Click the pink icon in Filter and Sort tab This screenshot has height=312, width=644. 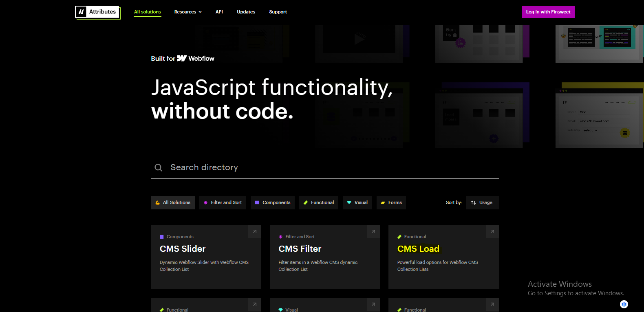[x=205, y=202]
